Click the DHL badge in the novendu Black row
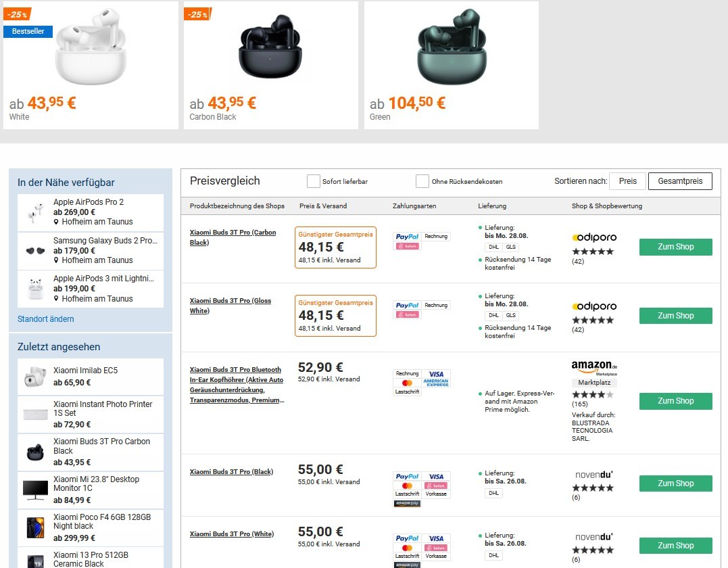Image resolution: width=728 pixels, height=568 pixels. (493, 493)
